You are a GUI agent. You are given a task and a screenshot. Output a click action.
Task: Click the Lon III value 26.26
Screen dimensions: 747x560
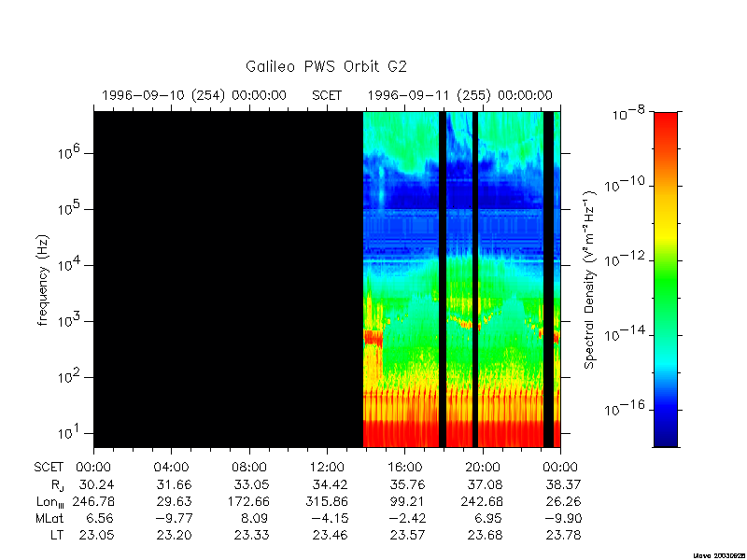pyautogui.click(x=563, y=501)
